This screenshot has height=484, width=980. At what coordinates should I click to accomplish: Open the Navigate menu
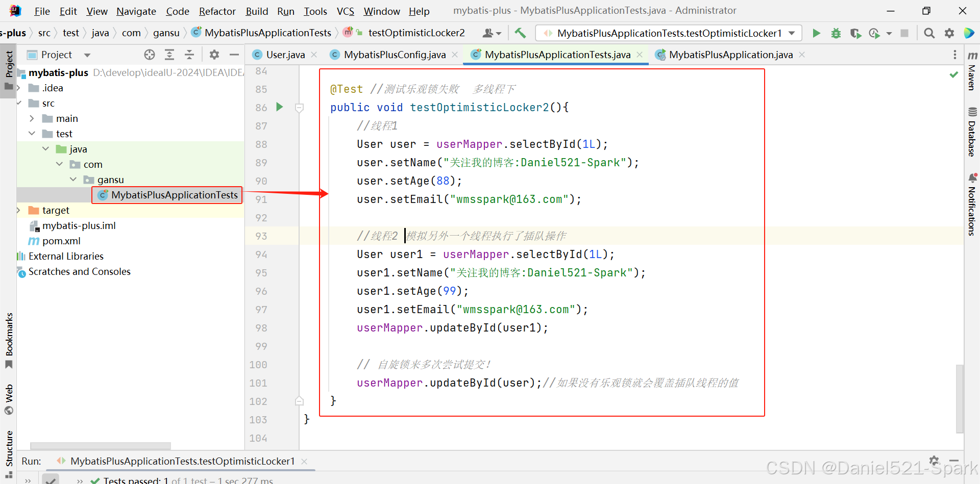pos(136,11)
